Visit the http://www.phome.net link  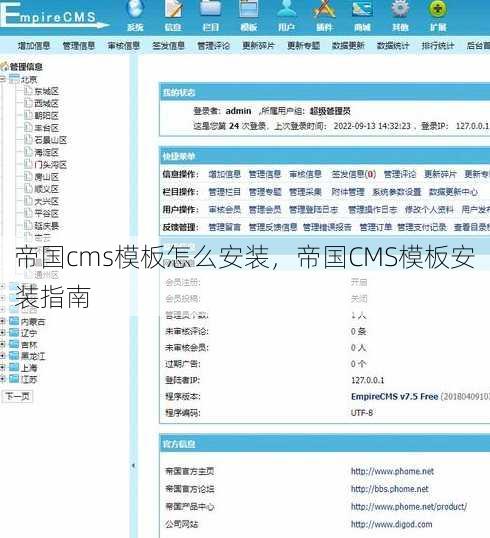pos(392,471)
